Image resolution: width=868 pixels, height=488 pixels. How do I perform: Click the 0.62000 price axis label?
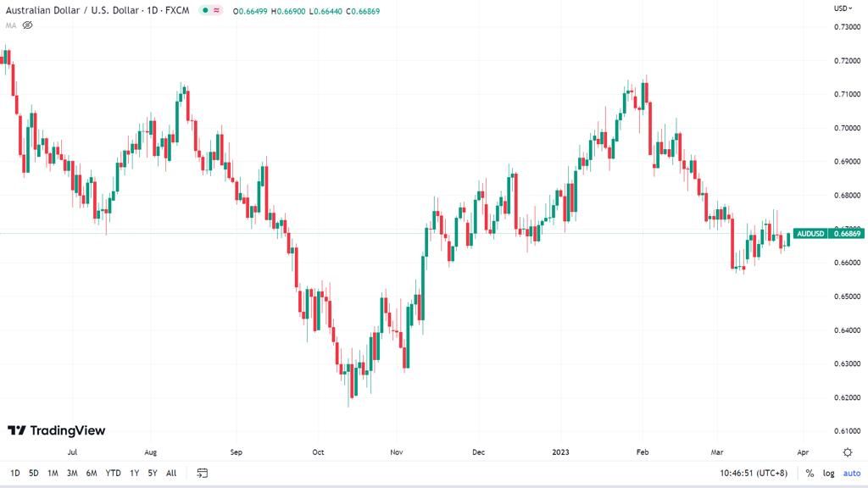tap(848, 397)
